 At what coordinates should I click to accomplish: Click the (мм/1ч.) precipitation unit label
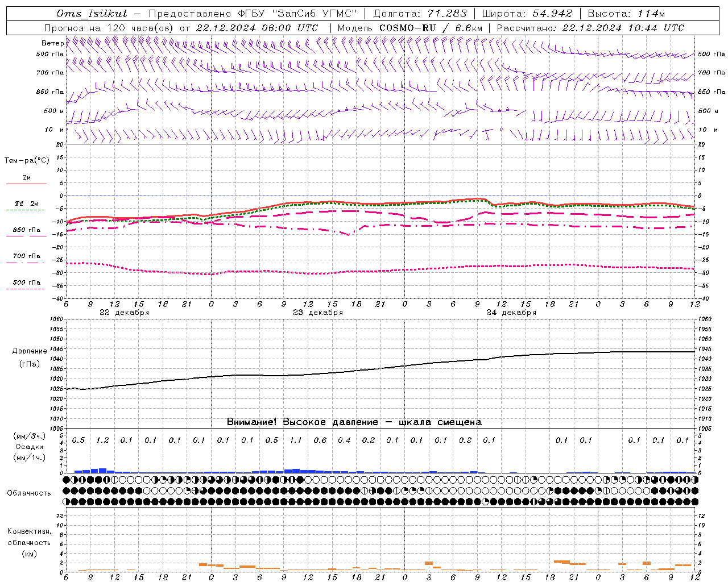pos(30,458)
